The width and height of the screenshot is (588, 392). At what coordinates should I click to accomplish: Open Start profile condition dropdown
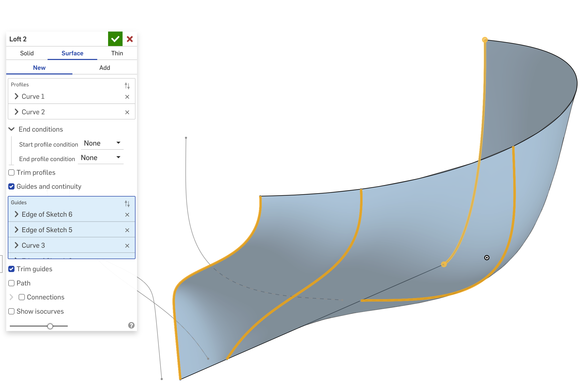tap(102, 143)
